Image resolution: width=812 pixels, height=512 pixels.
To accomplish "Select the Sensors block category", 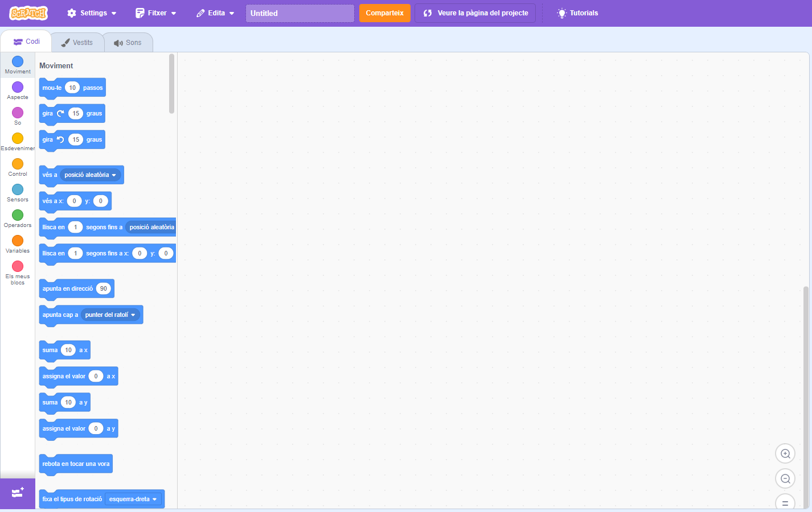I will coord(18,192).
